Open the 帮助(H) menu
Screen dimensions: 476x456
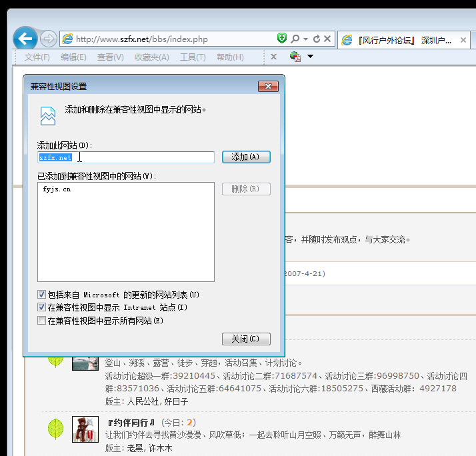tap(230, 57)
